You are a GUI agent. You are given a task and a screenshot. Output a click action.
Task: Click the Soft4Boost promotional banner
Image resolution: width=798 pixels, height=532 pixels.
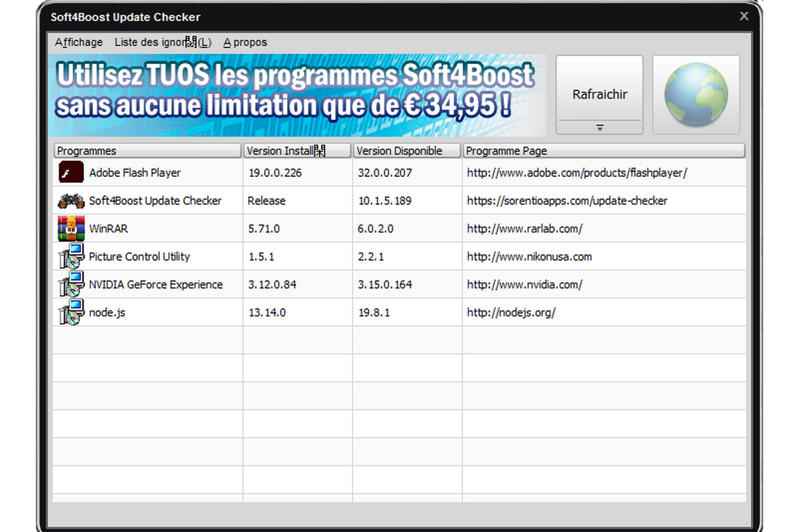(x=297, y=95)
